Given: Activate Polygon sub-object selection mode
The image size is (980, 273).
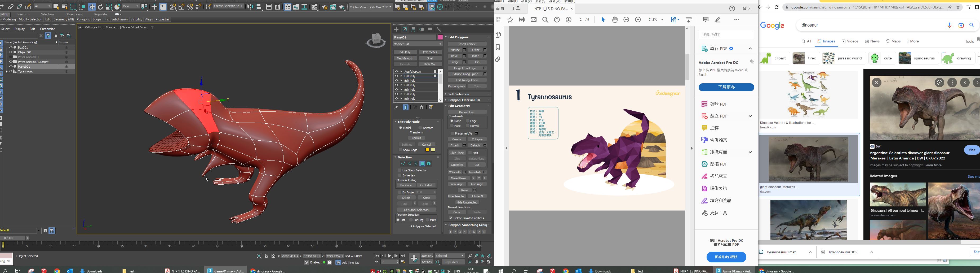Looking at the screenshot, I should click(422, 164).
